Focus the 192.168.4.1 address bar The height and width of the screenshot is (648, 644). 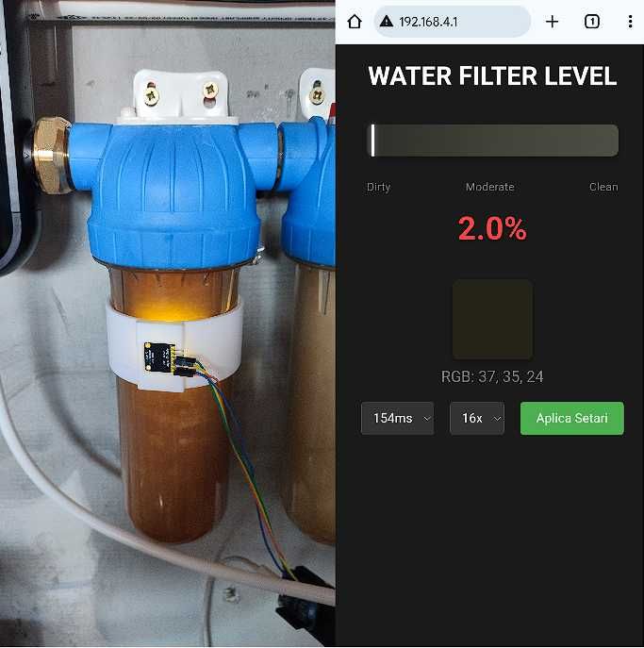pyautogui.click(x=452, y=22)
